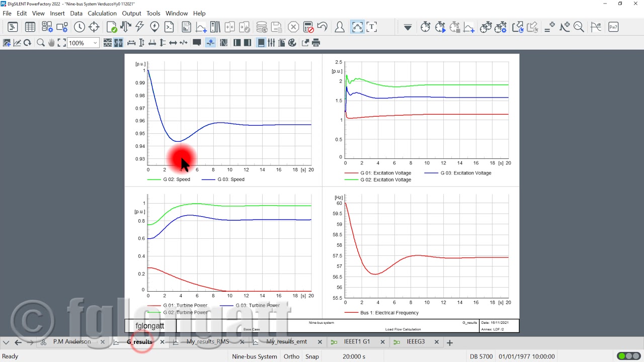Viewport: 644px width, 362px height.
Task: Click the lightning bolt short-circuit icon
Action: [140, 27]
